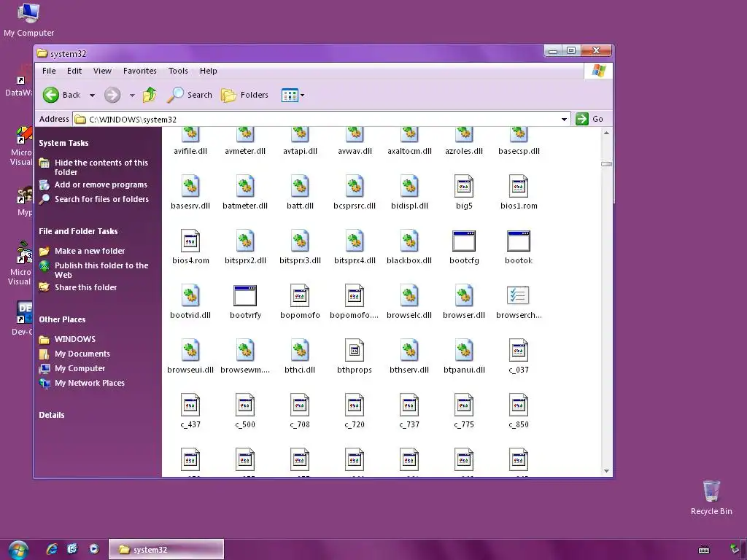Click the azroles.dll file name
Viewport: 747px width, 560px height.
(x=464, y=151)
